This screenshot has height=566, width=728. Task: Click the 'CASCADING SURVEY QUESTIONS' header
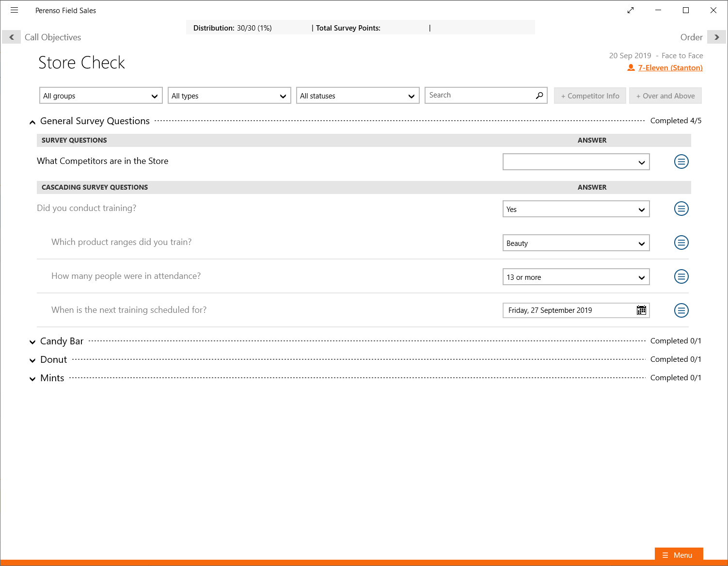click(95, 187)
